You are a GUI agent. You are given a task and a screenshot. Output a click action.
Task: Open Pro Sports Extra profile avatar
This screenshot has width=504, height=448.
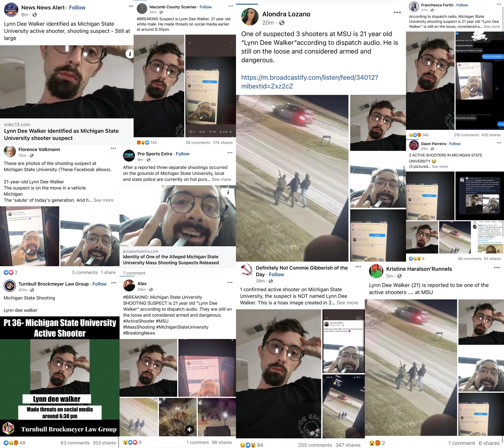tap(129, 156)
